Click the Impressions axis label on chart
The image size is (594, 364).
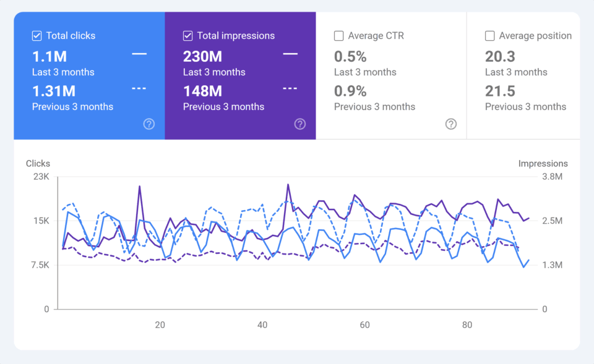[x=543, y=164]
